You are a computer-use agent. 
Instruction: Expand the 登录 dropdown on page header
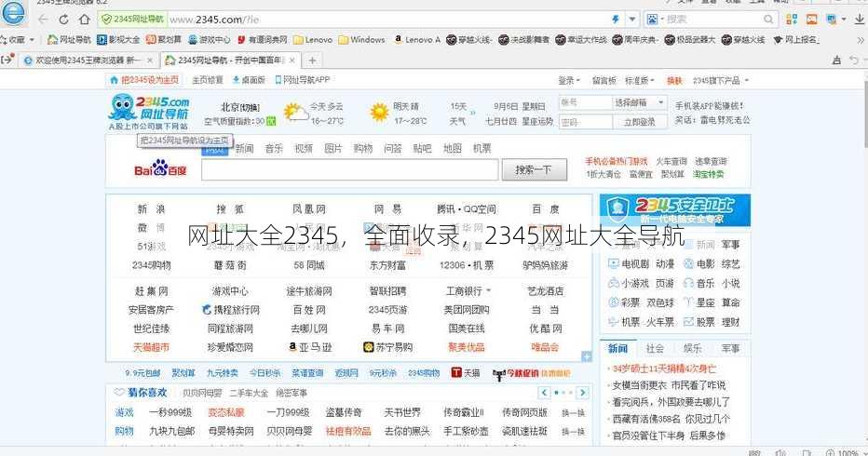pos(569,80)
